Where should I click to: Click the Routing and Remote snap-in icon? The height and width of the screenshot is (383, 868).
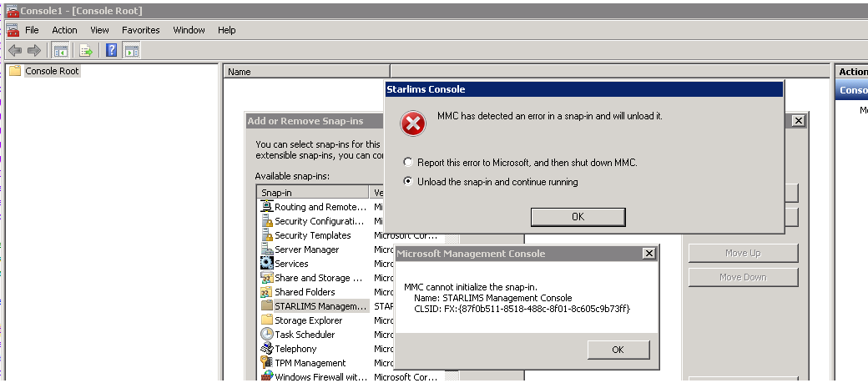coord(267,206)
